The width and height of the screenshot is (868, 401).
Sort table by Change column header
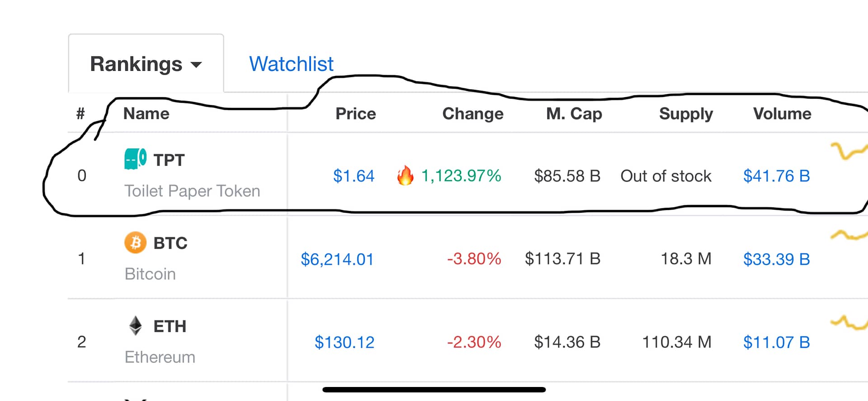point(472,113)
